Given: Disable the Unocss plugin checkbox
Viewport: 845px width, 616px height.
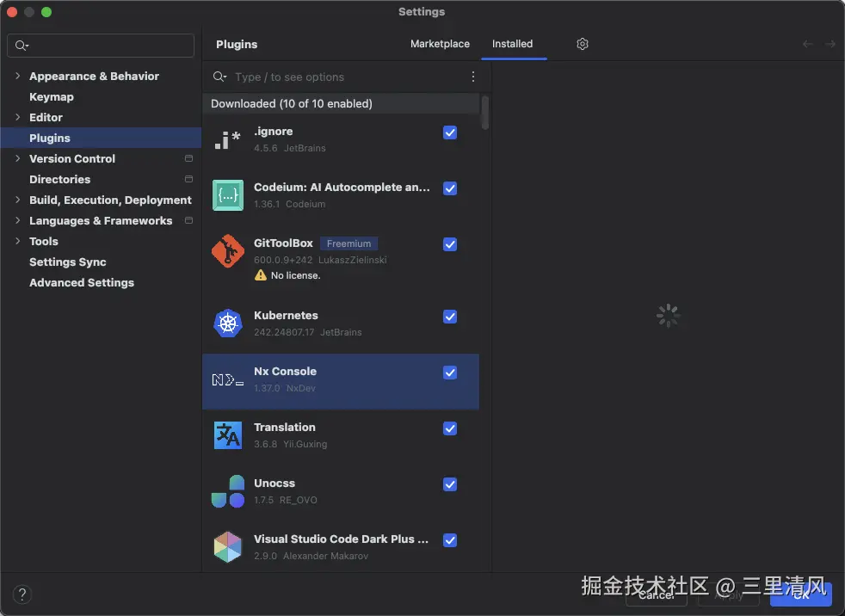Looking at the screenshot, I should coord(450,484).
